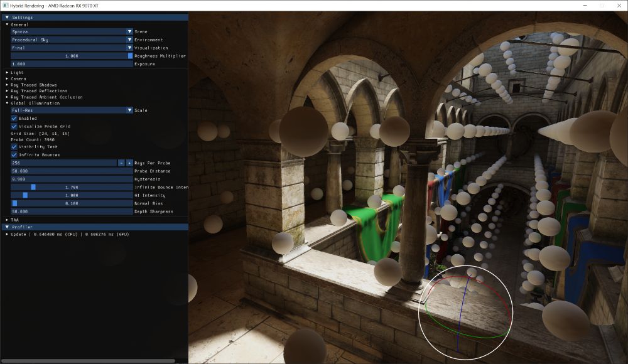Click the Hysteresis value field

click(x=72, y=179)
